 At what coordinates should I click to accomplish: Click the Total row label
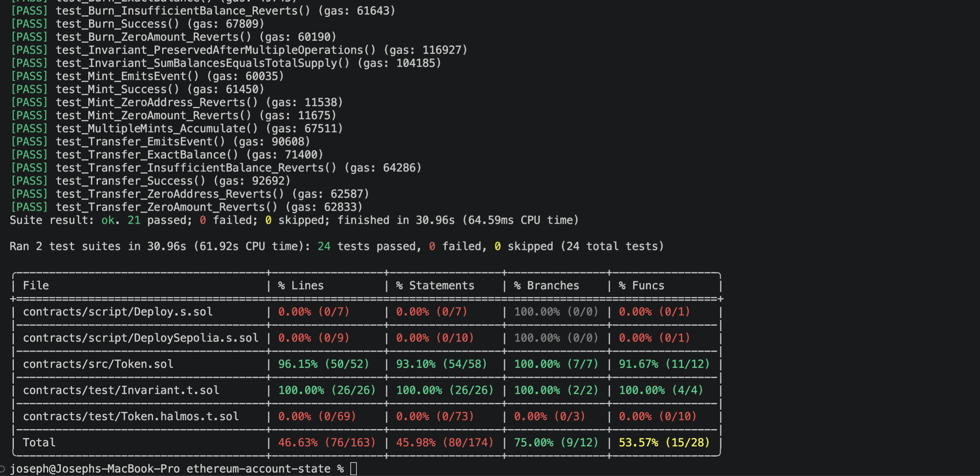click(x=39, y=442)
